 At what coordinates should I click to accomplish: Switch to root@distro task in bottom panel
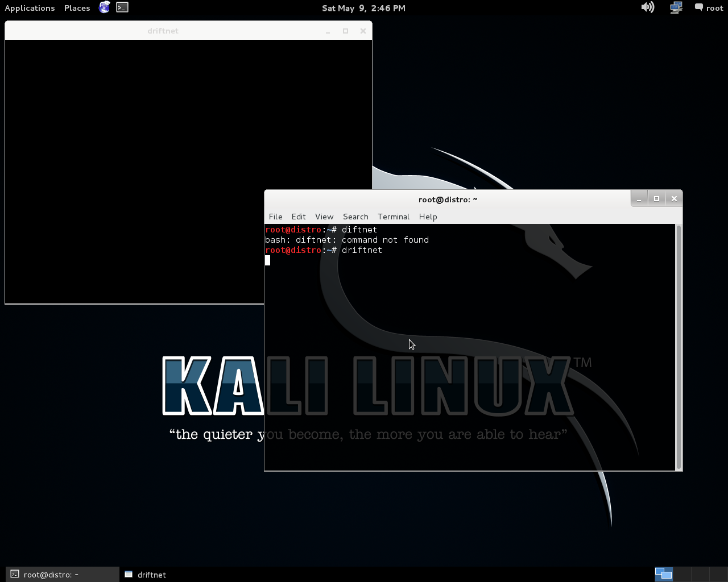(63, 575)
